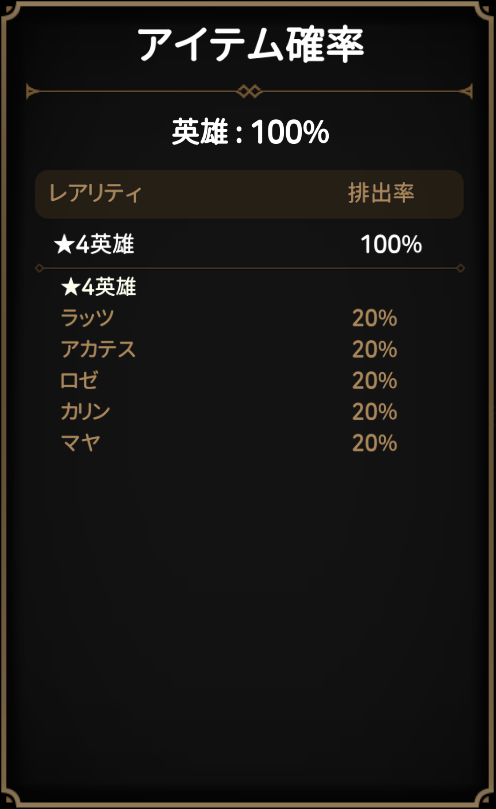Click the 20% rate next to マヤ

click(x=375, y=443)
